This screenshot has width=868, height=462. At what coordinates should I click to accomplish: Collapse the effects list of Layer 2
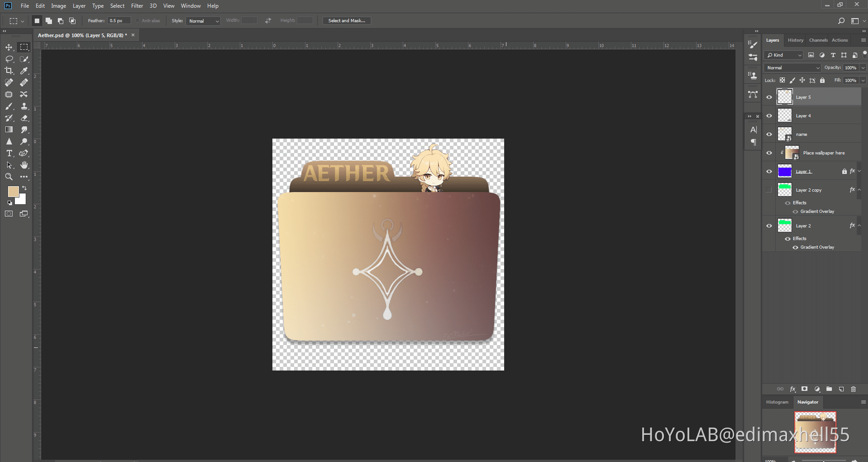point(859,225)
